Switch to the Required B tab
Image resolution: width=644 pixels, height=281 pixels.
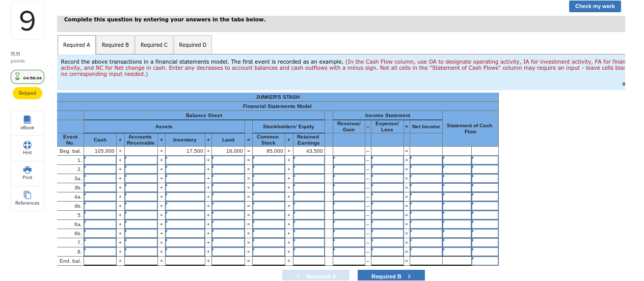(x=115, y=45)
